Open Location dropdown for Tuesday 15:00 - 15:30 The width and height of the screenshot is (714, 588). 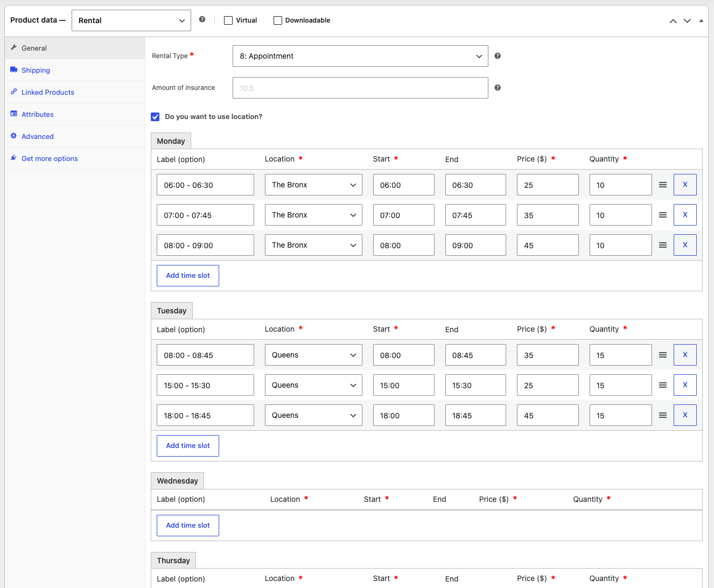click(x=313, y=385)
